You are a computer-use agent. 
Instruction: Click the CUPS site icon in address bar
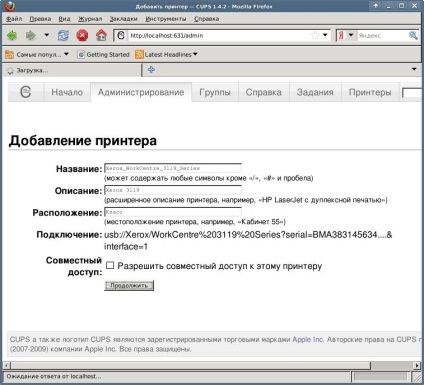(x=121, y=35)
